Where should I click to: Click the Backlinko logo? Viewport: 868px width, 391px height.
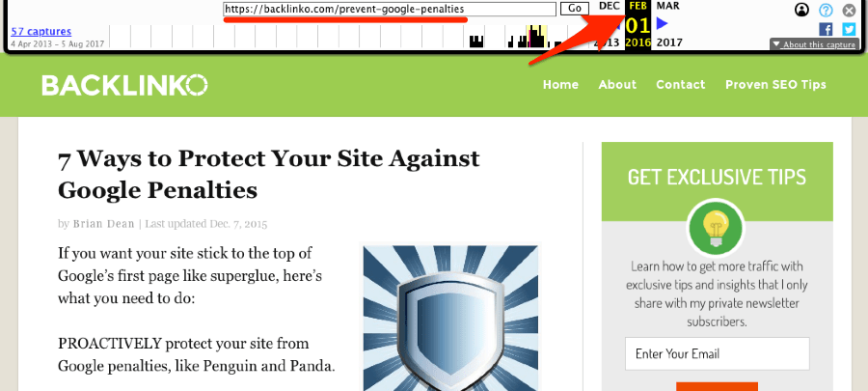pyautogui.click(x=124, y=85)
